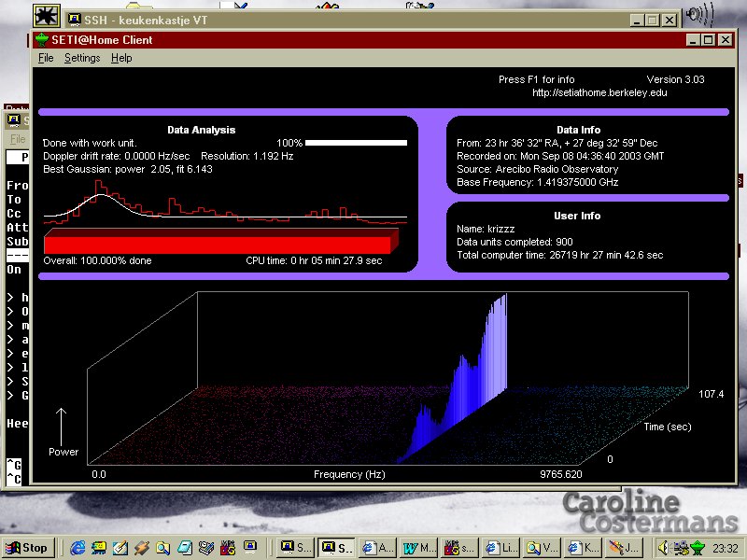Image resolution: width=747 pixels, height=560 pixels.
Task: Maximize the SSH keukenkastje VT window
Action: click(x=652, y=20)
